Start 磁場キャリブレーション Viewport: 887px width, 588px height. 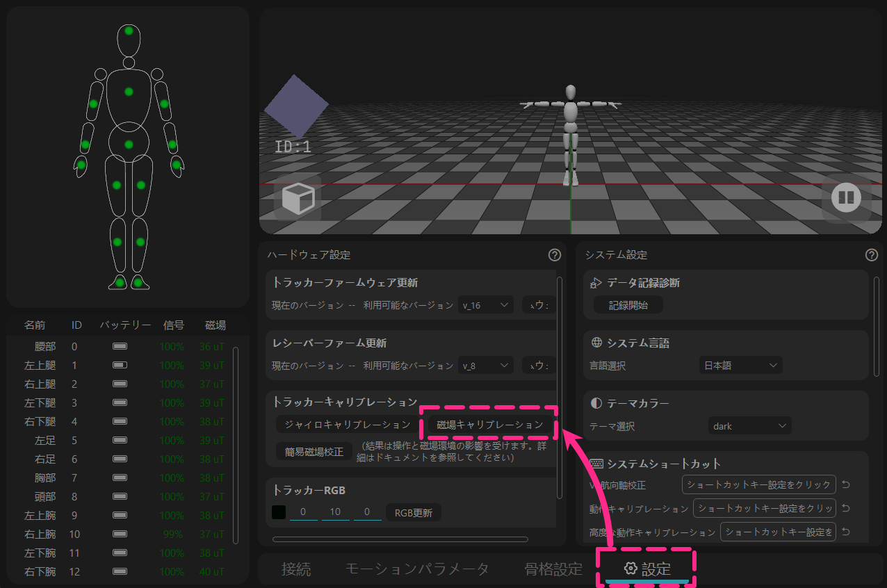coord(489,424)
